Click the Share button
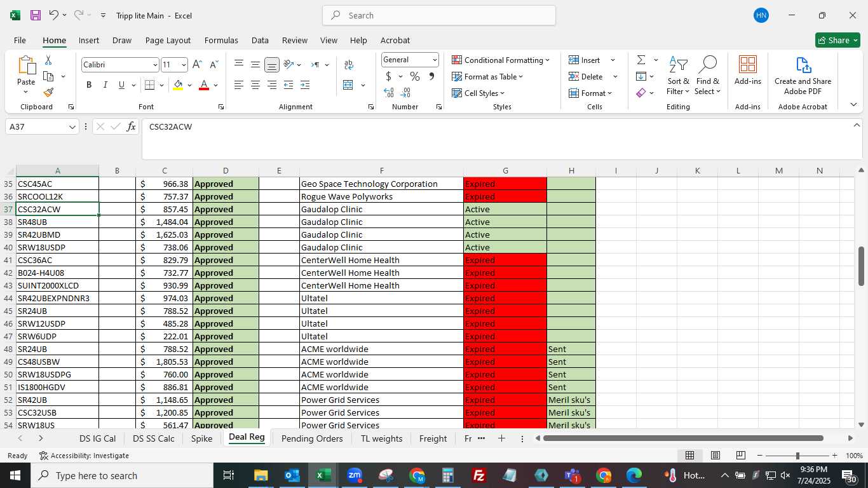The width and height of the screenshot is (868, 488). pos(837,40)
